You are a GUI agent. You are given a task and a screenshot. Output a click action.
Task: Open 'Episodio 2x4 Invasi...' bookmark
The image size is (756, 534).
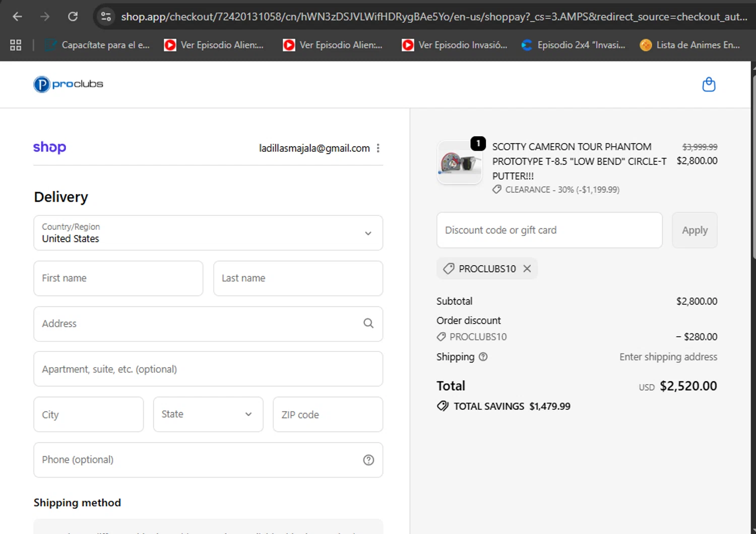574,45
